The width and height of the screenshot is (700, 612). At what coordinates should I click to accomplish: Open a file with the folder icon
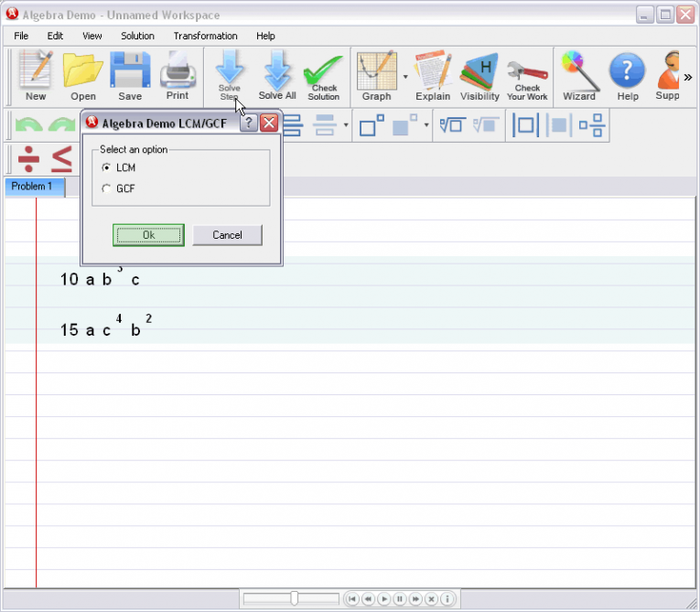click(x=83, y=76)
